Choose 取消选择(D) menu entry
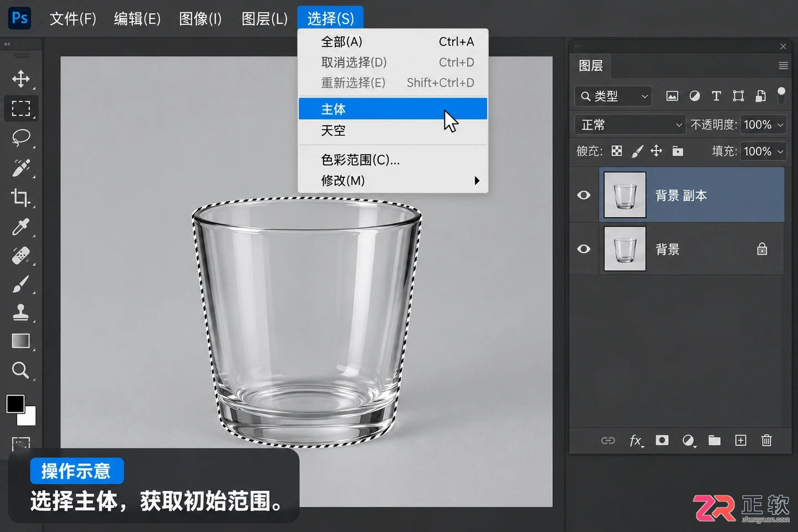This screenshot has height=532, width=798. [x=393, y=62]
